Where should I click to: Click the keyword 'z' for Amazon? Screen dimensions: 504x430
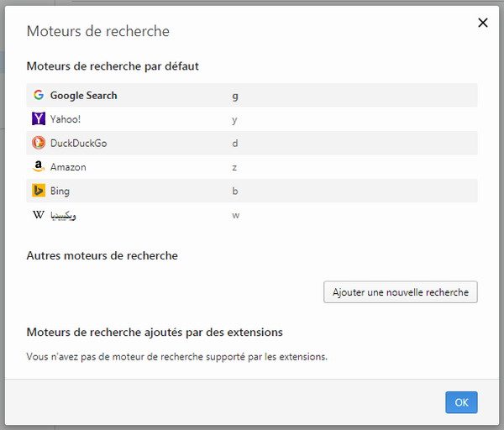point(234,167)
